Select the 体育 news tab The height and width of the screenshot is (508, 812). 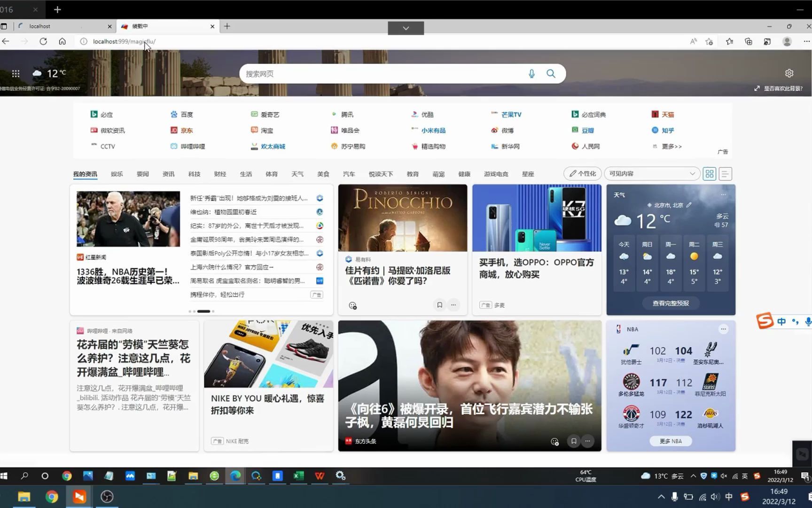(x=272, y=174)
